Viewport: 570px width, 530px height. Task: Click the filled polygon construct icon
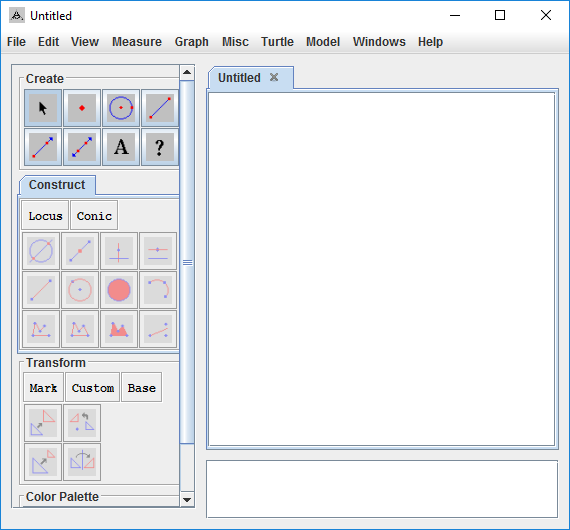click(x=119, y=329)
